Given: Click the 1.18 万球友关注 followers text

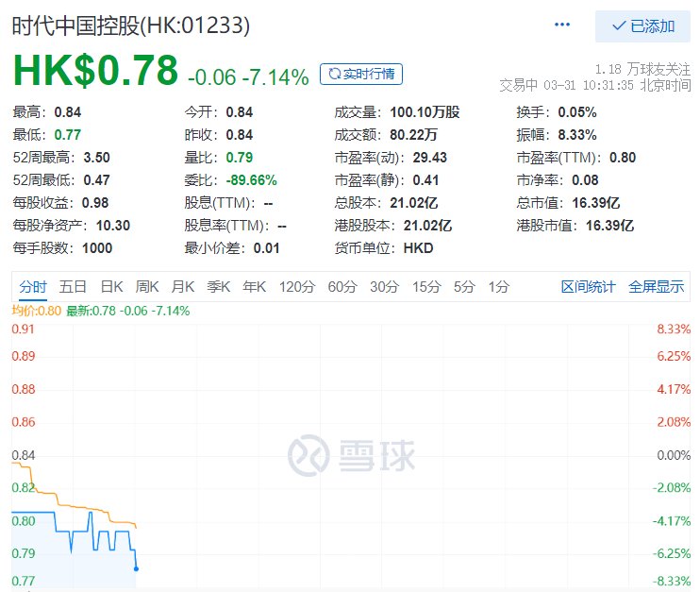Looking at the screenshot, I should point(642,69).
